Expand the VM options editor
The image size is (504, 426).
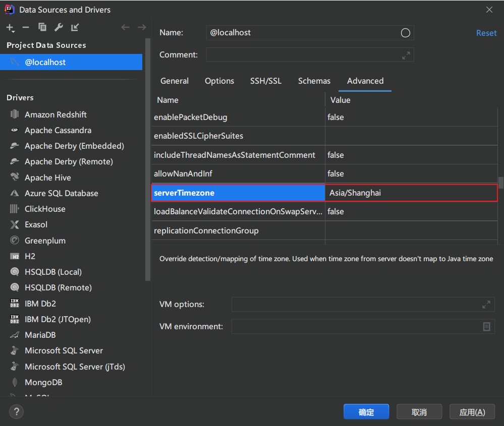[486, 304]
